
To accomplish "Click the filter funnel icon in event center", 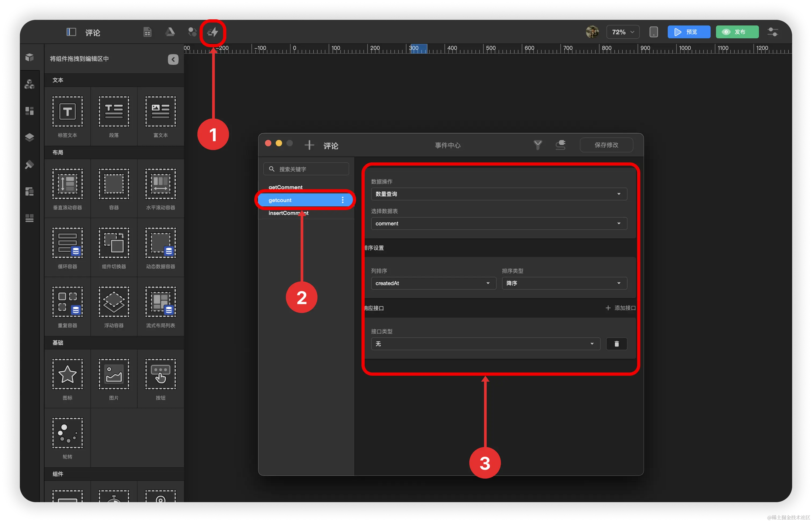I will tap(537, 145).
